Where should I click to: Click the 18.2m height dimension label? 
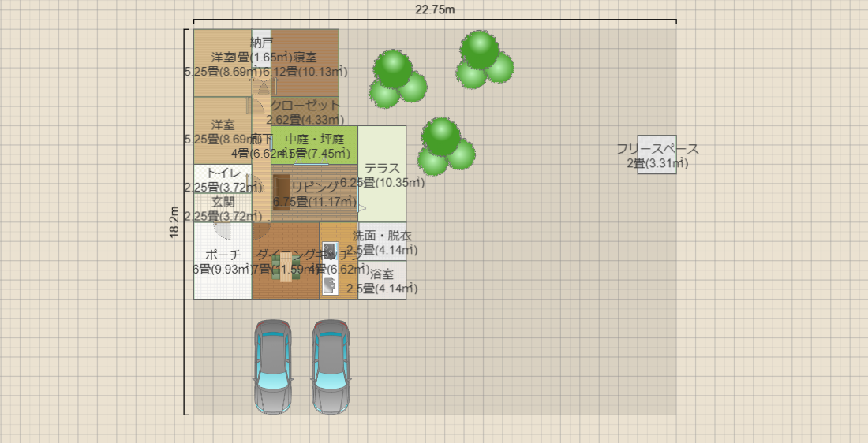pyautogui.click(x=175, y=222)
